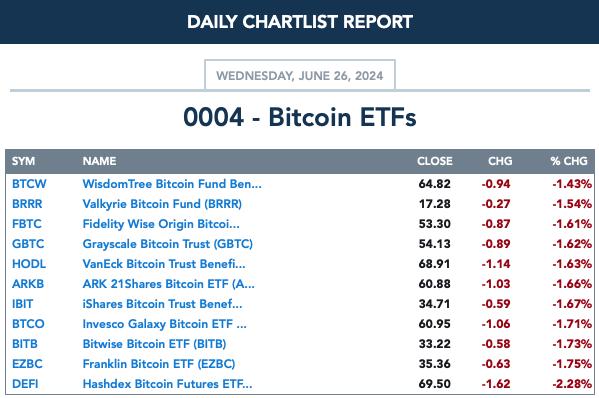599x398 pixels.
Task: Click the % CHG column header
Action: 569,161
